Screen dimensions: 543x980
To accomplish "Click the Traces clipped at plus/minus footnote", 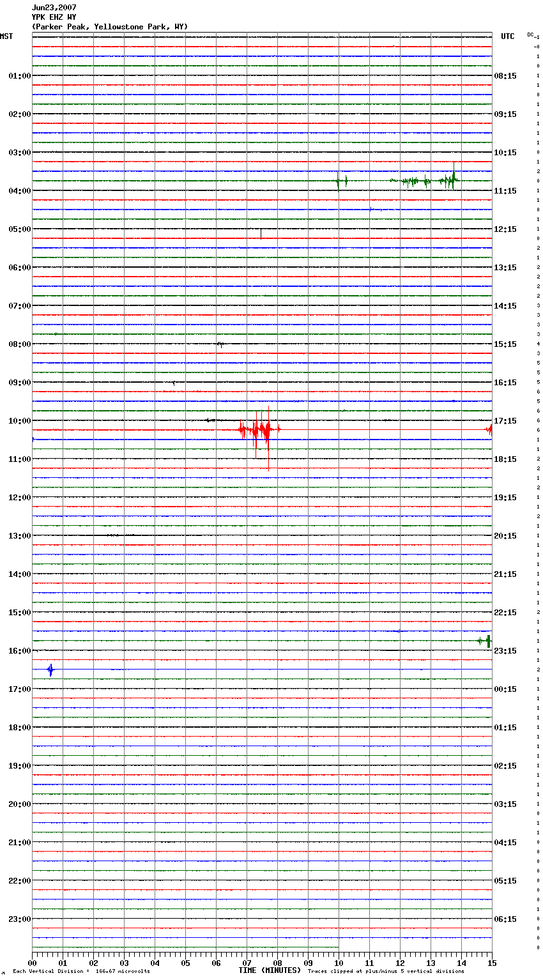I will coord(386,972).
